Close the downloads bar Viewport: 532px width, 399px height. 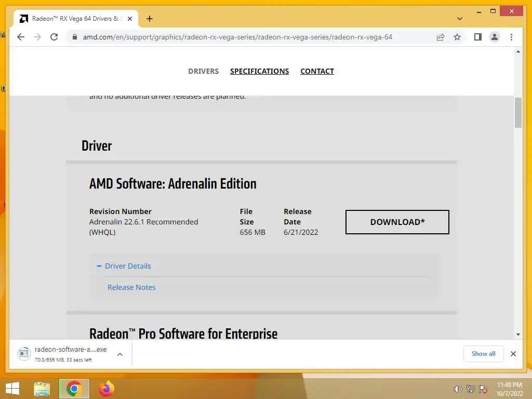[513, 354]
